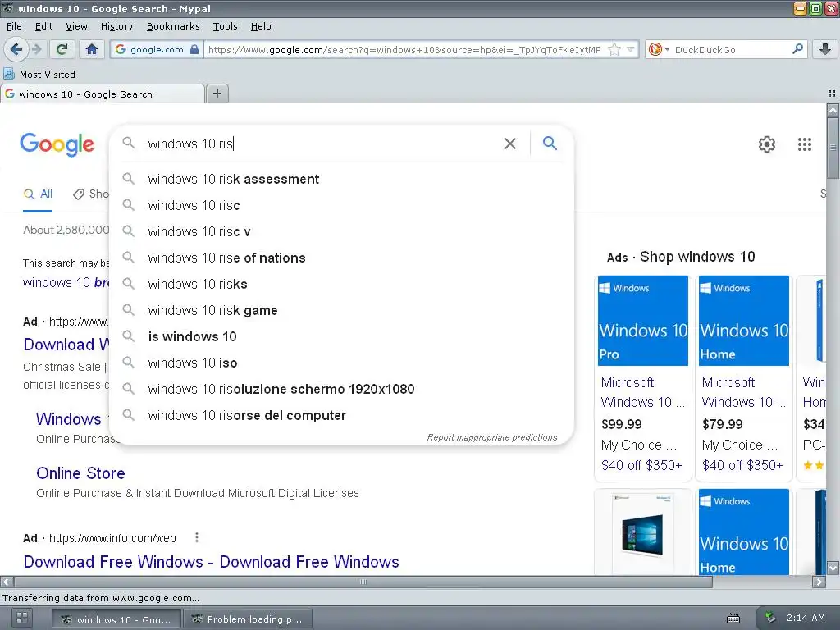Click the keyboard tray icon
The image size is (840, 630).
pos(733,619)
